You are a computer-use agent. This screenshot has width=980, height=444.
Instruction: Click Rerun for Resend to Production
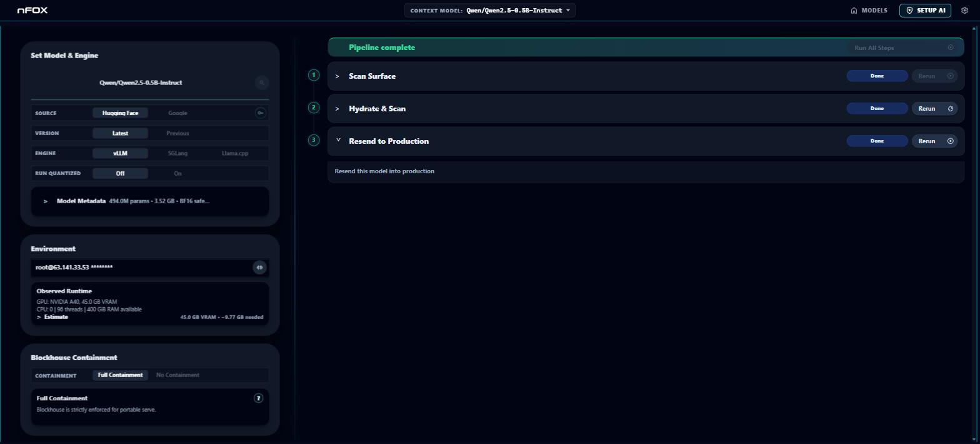pyautogui.click(x=934, y=141)
